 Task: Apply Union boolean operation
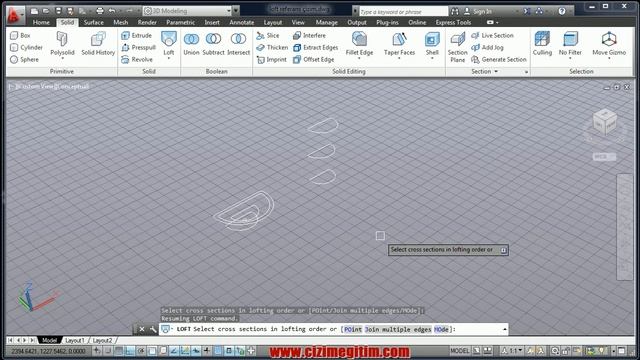191,43
